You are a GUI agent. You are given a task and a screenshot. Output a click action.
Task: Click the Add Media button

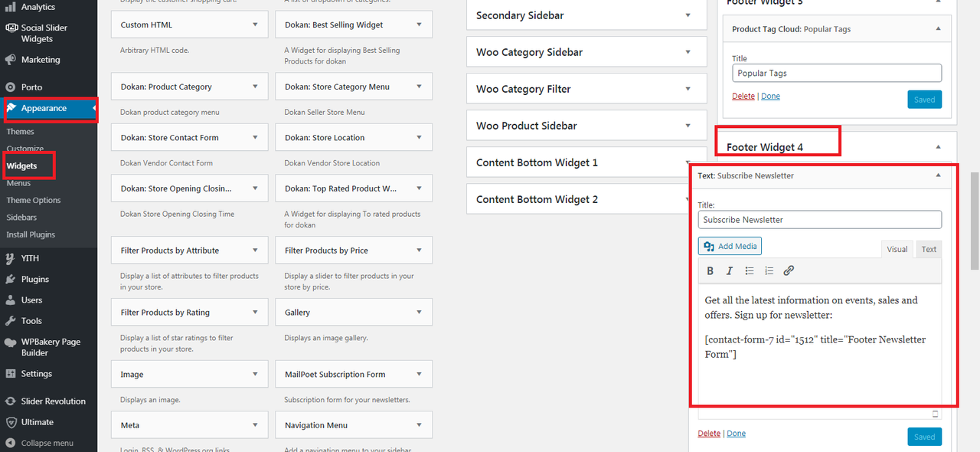(730, 246)
